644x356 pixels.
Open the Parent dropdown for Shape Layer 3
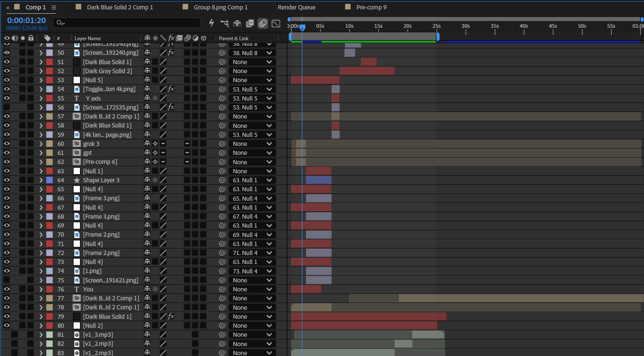(x=252, y=180)
